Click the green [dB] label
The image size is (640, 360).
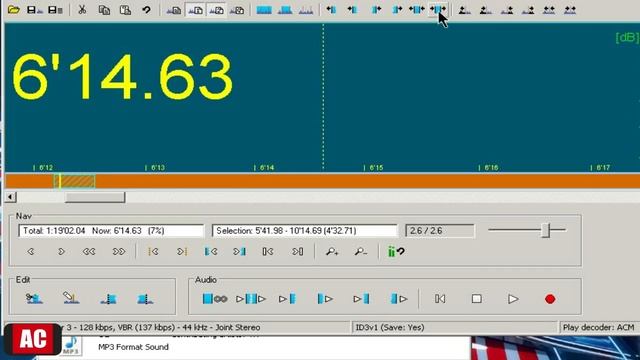coord(627,38)
